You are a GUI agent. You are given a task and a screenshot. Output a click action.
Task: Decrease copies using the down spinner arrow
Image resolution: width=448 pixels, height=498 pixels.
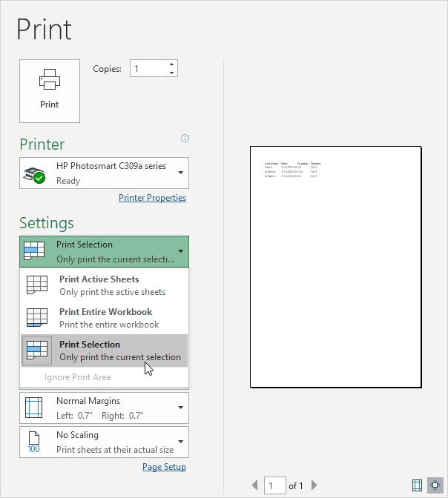tap(172, 73)
